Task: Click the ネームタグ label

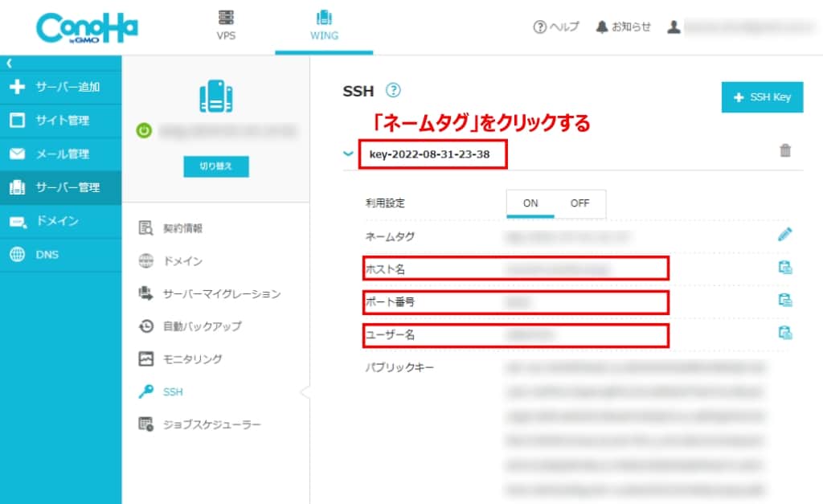Action: tap(390, 237)
